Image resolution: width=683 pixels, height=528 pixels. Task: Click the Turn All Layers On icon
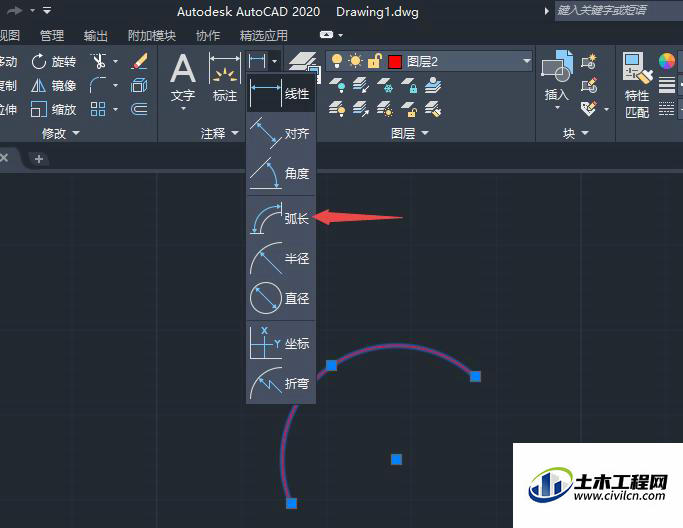point(337,109)
